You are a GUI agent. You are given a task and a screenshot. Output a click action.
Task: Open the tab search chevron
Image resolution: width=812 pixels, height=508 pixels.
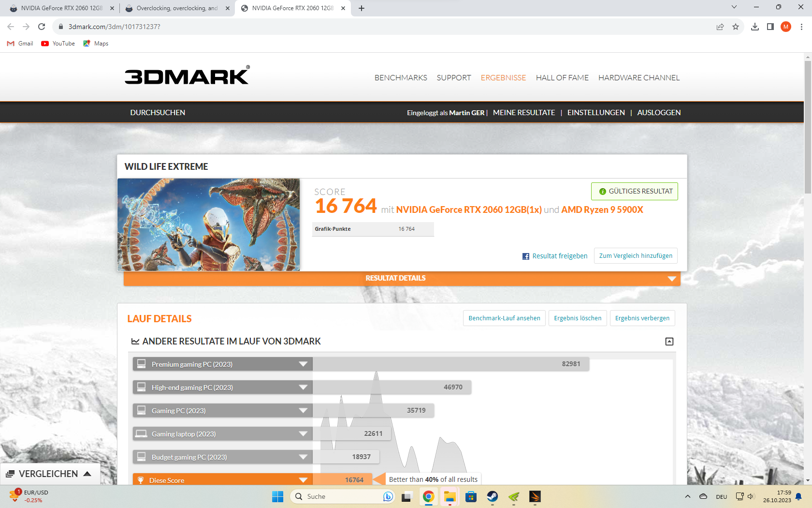coord(734,7)
